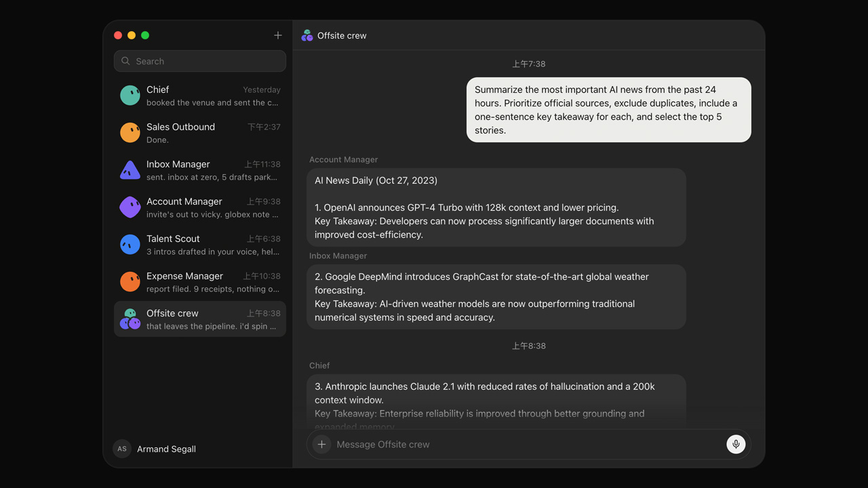Click the Inbox Manager sender label in chat
The width and height of the screenshot is (868, 488).
[x=338, y=256]
